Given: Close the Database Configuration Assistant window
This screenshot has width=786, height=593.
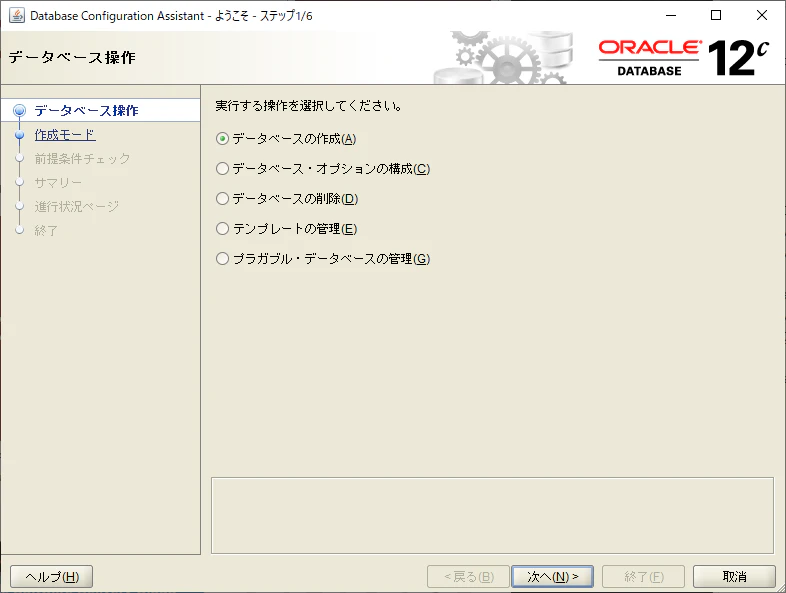Looking at the screenshot, I should pyautogui.click(x=762, y=16).
